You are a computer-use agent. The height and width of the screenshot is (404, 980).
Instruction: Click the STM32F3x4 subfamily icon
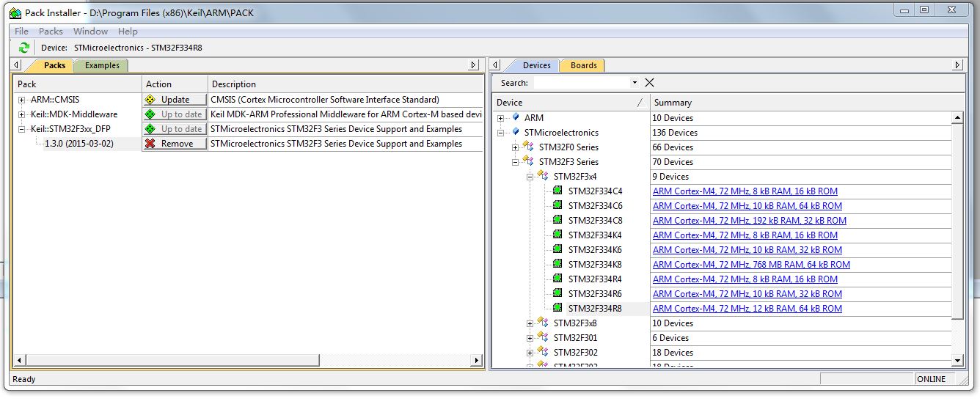[x=543, y=176]
